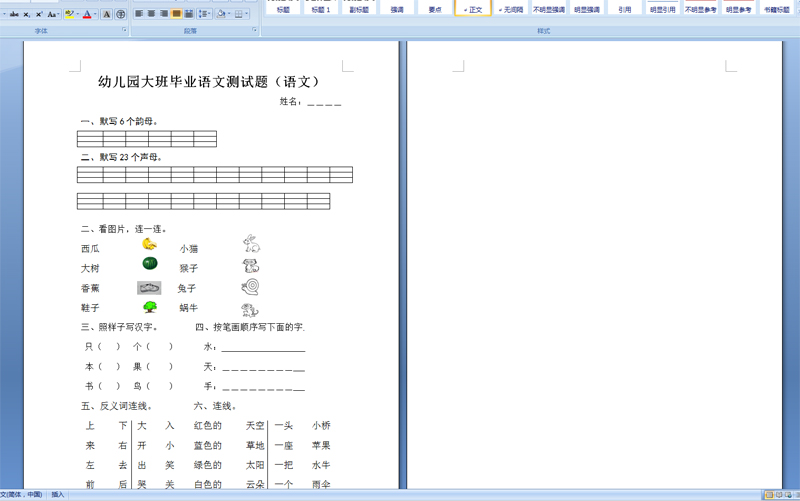Expand the font color dropdown arrow
The image size is (800, 501).
(95, 14)
